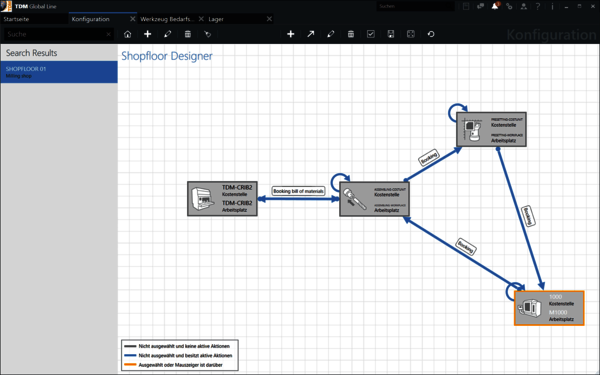Click the 'Booking bill of materials' connection label

298,191
